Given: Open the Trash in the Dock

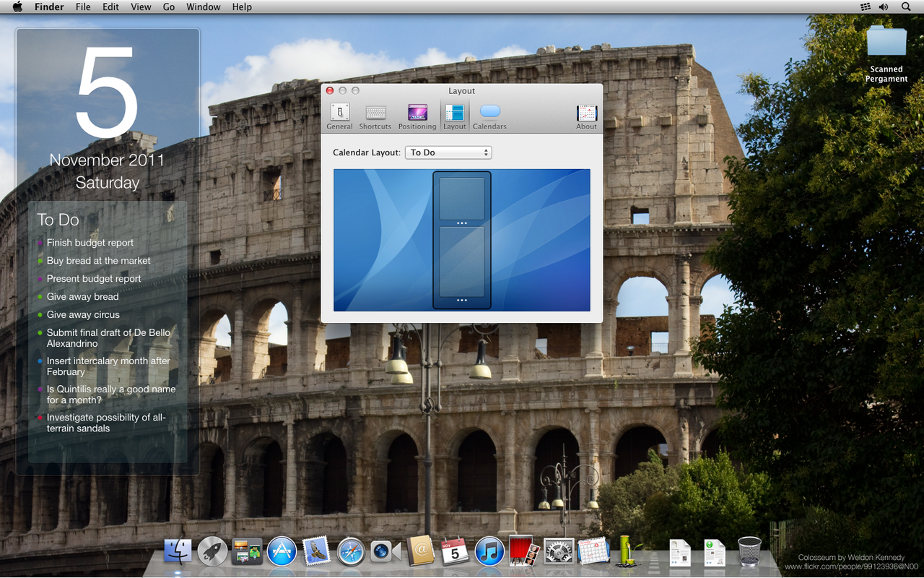Looking at the screenshot, I should 749,551.
